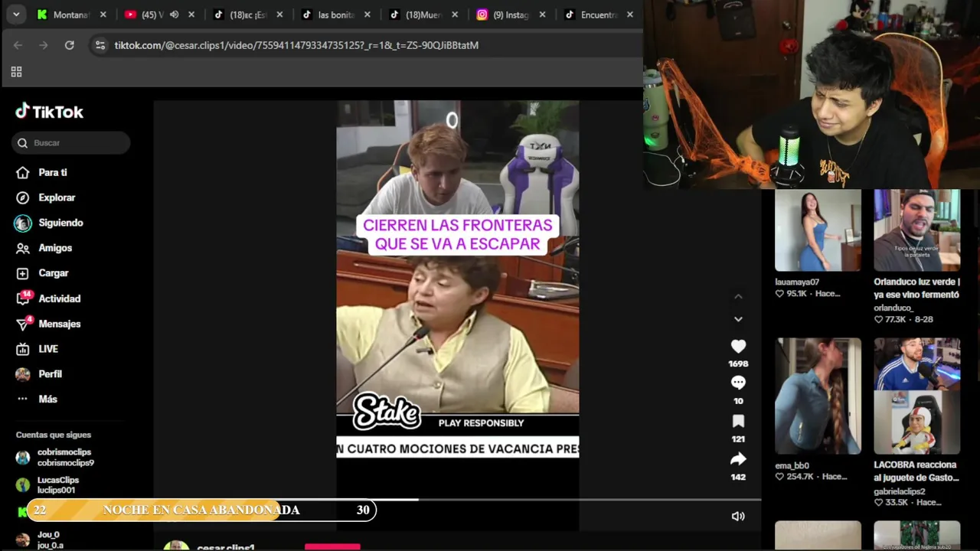This screenshot has height=551, width=980.
Task: Go back in browser history
Action: [18, 45]
